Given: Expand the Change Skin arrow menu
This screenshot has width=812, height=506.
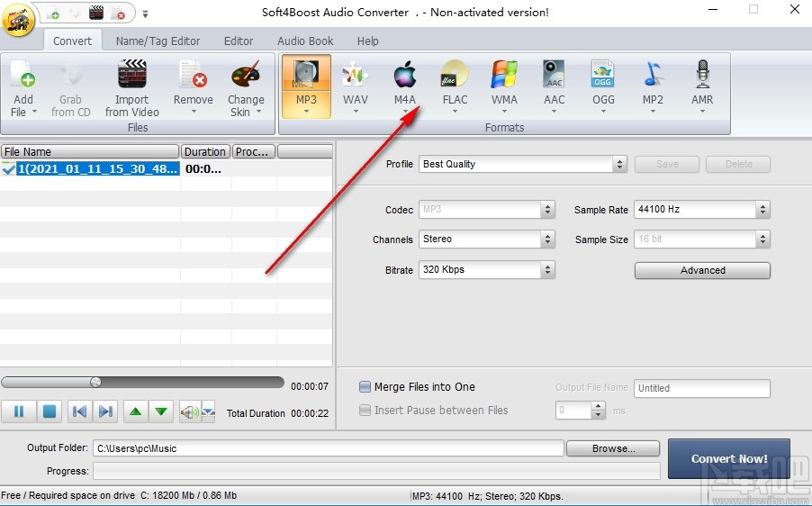Looking at the screenshot, I should click(258, 112).
